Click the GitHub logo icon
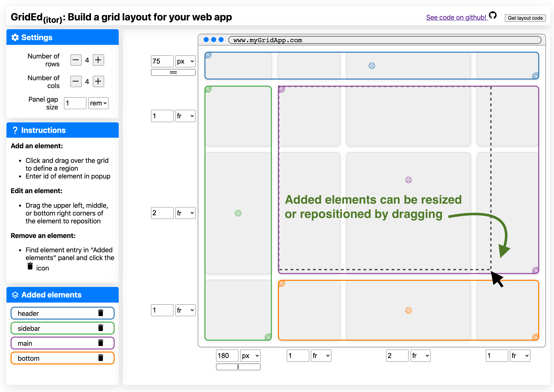The image size is (554, 392). (x=493, y=15)
